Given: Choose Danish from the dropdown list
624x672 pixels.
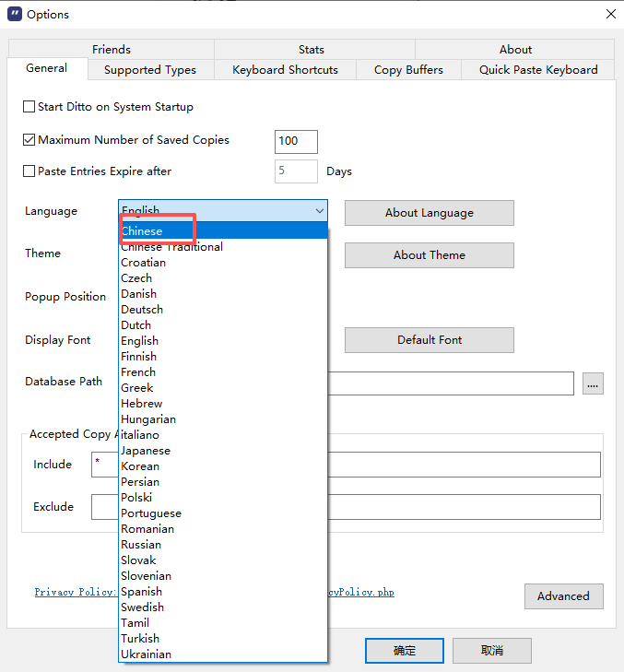Looking at the screenshot, I should [x=223, y=293].
